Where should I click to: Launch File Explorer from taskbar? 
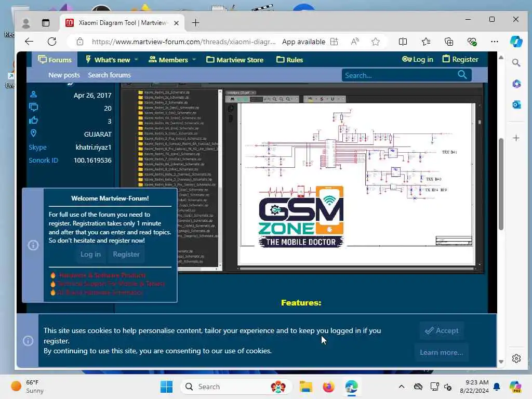pyautogui.click(x=305, y=387)
